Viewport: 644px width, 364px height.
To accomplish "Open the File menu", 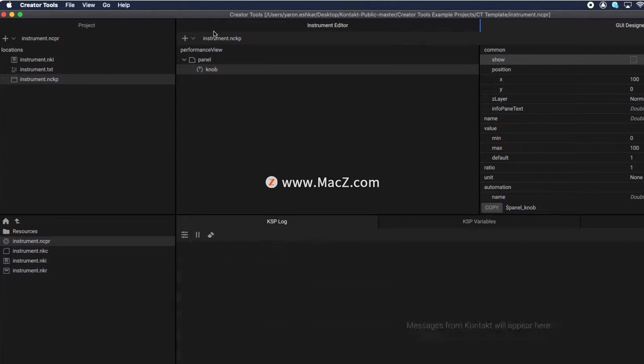I will [70, 5].
